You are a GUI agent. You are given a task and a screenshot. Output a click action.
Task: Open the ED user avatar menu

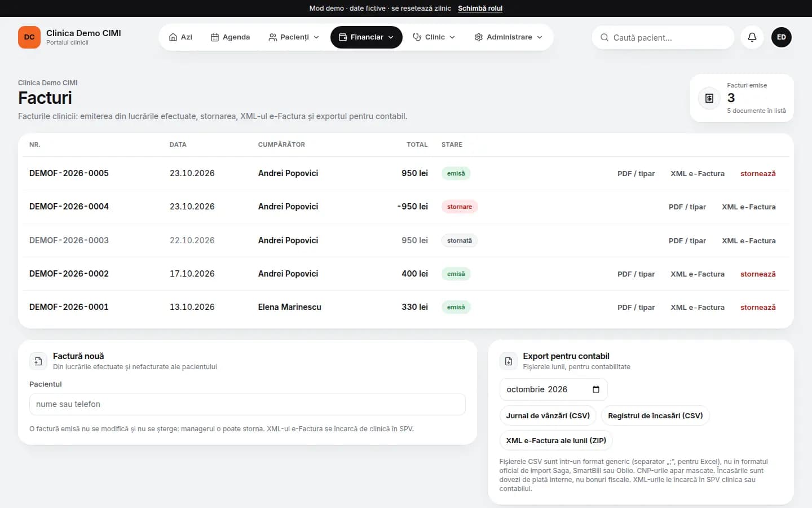(782, 37)
